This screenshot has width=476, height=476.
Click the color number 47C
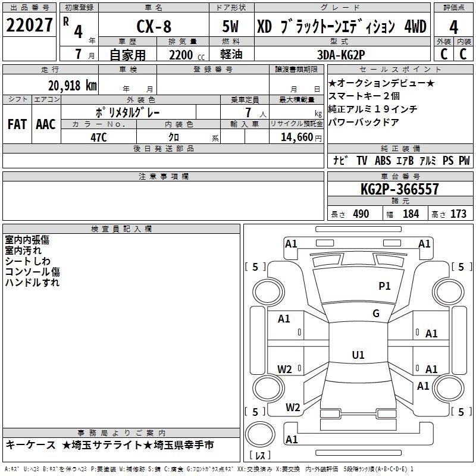click(99, 137)
